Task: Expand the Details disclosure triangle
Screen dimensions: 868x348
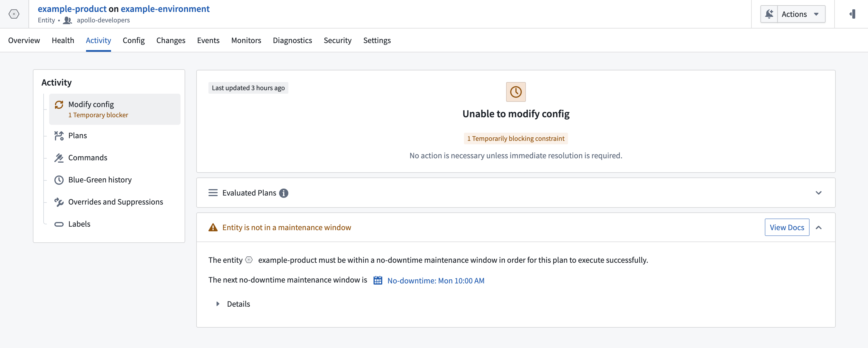Action: [218, 303]
